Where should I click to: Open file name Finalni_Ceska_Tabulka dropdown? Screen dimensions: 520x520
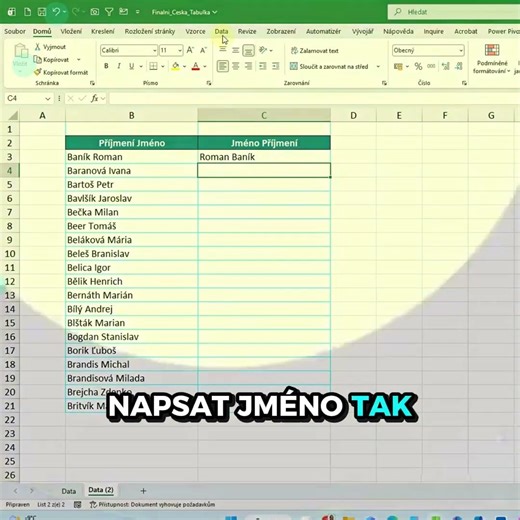[184, 12]
